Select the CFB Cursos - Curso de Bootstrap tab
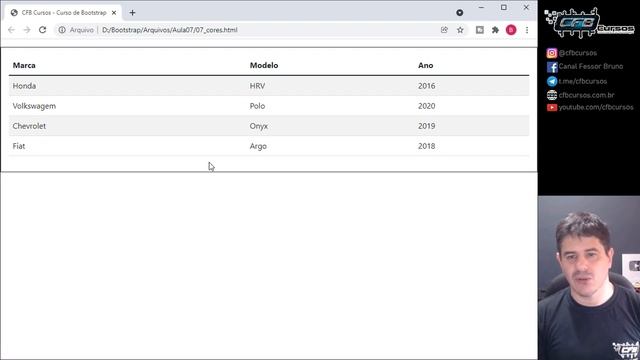 click(x=63, y=13)
